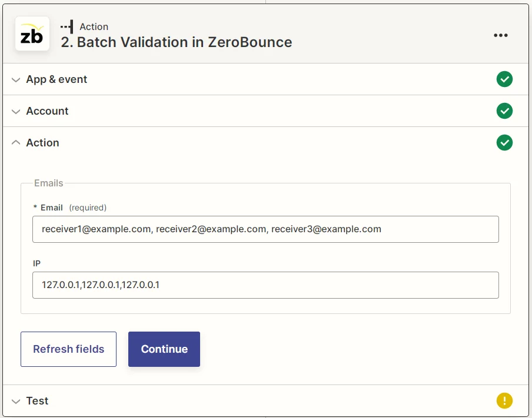Click the green checkmark on App & event

pos(504,79)
